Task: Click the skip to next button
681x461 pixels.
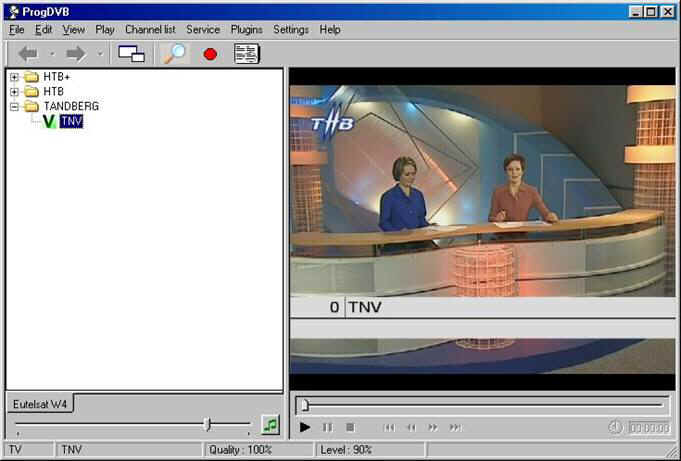Action: click(x=455, y=428)
